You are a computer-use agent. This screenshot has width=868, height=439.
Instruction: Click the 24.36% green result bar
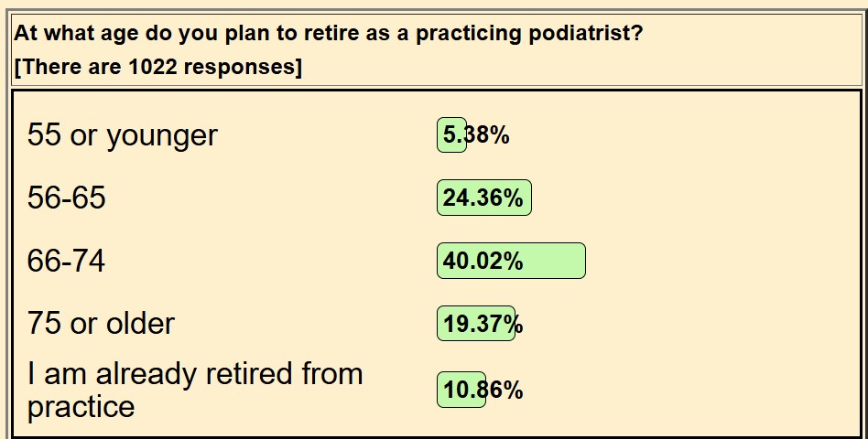click(x=484, y=198)
